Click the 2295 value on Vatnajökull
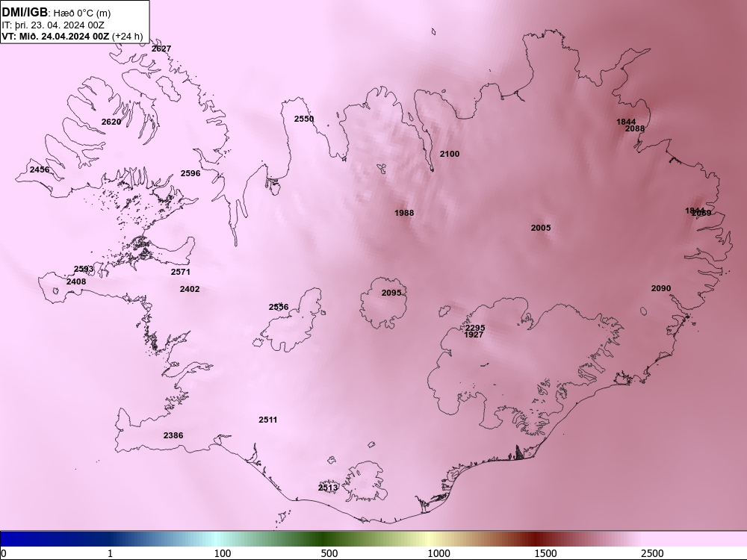747x560 pixels. 475,328
